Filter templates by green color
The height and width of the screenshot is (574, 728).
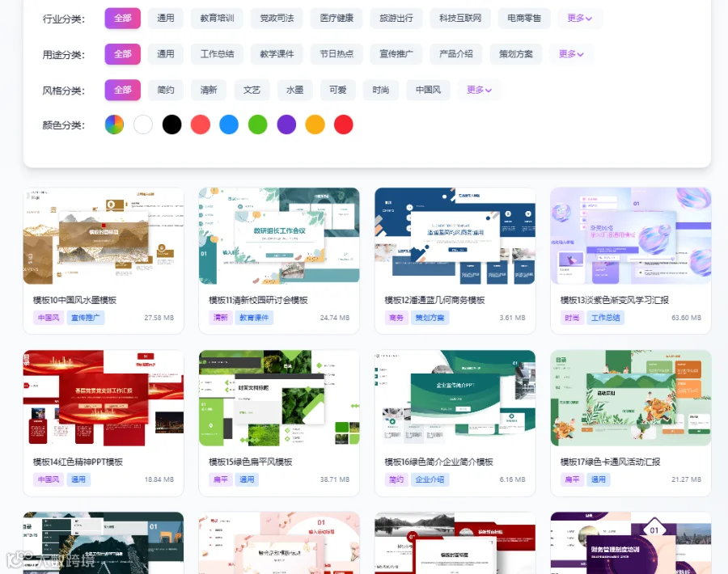pos(258,125)
